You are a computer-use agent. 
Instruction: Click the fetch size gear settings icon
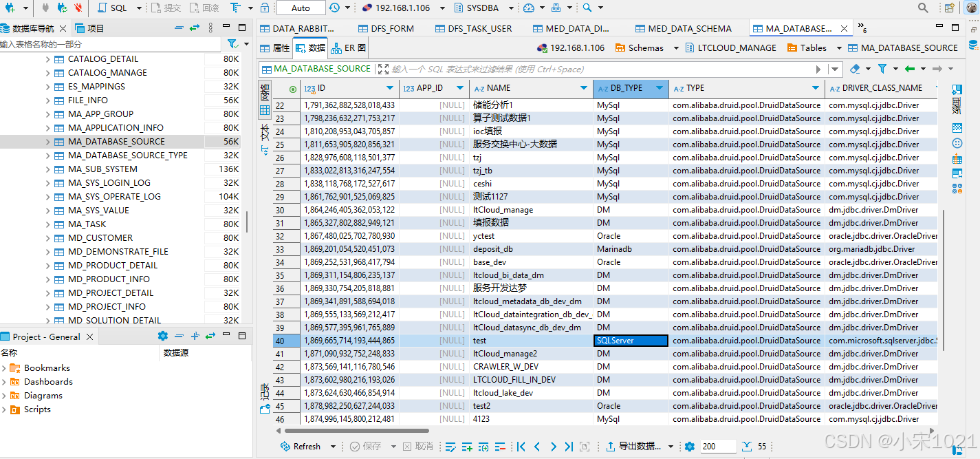[690, 446]
